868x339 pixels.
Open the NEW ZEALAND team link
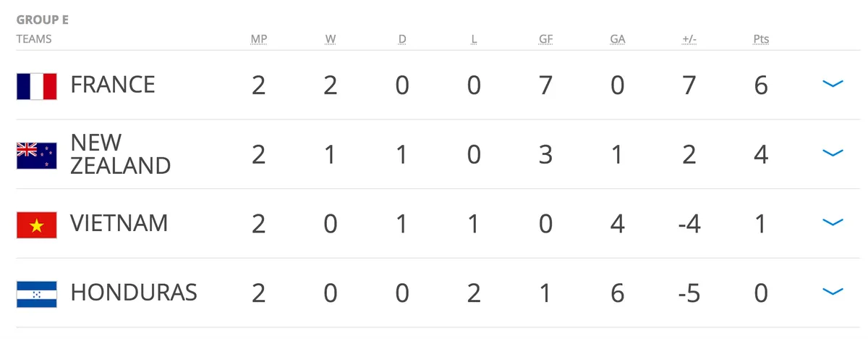121,154
